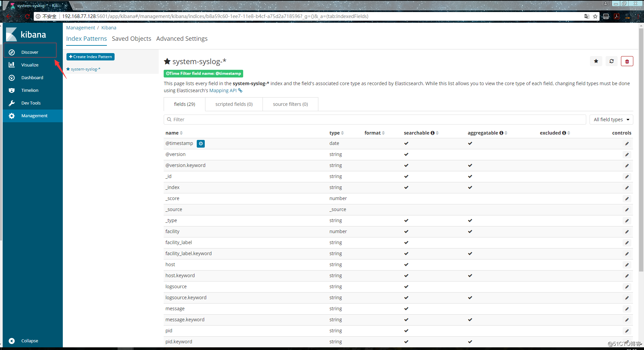
Task: Edit the _index field pencil
Action: [x=627, y=188]
